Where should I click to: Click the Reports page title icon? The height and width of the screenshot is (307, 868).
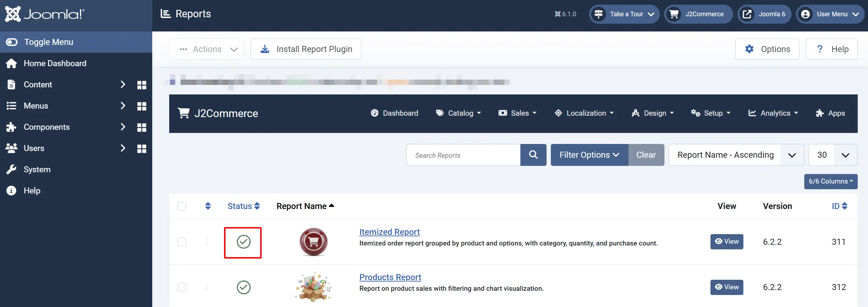[165, 14]
